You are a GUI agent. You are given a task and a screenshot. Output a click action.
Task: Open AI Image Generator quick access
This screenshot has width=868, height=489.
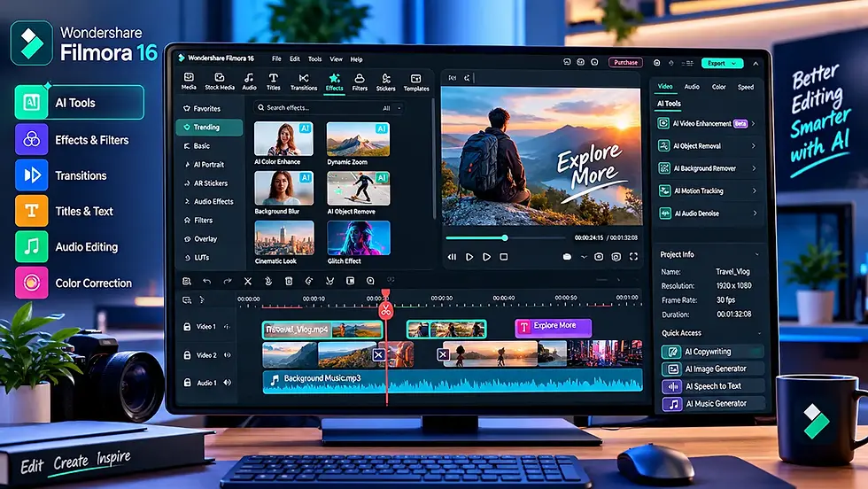pos(712,369)
